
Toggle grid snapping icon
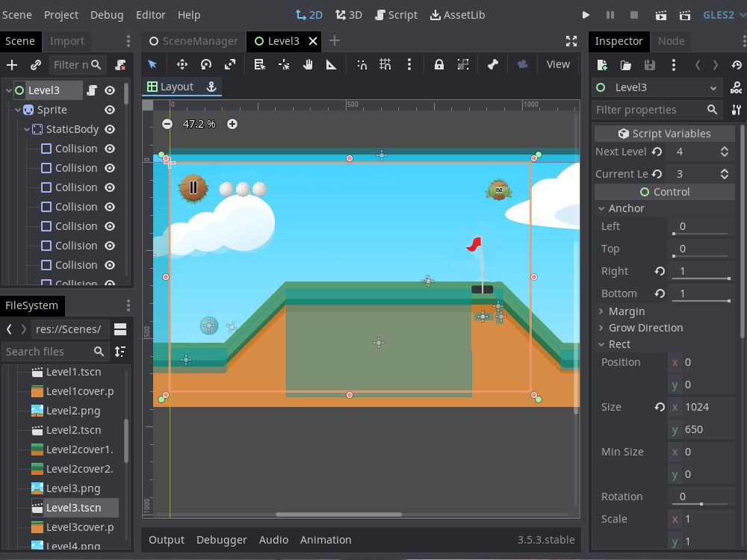[385, 64]
